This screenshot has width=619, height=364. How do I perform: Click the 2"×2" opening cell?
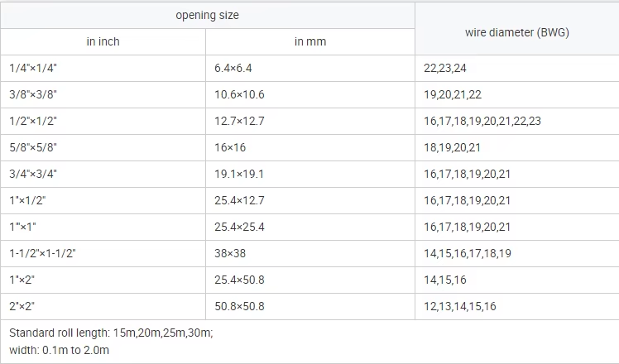103,306
